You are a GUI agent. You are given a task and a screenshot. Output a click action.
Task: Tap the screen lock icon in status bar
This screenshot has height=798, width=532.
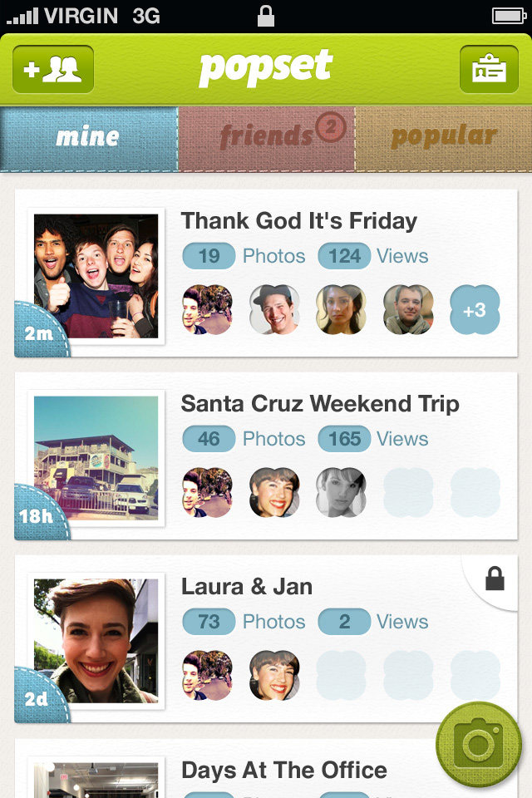(266, 16)
